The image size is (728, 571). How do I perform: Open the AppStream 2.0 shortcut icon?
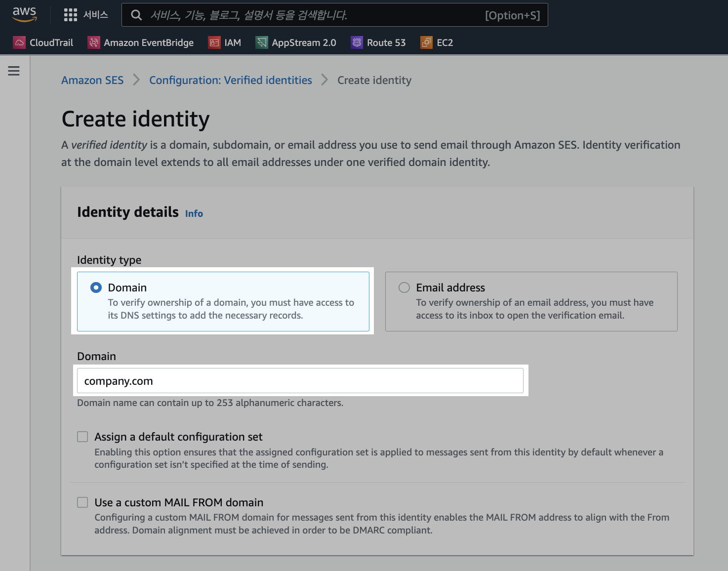click(x=261, y=42)
